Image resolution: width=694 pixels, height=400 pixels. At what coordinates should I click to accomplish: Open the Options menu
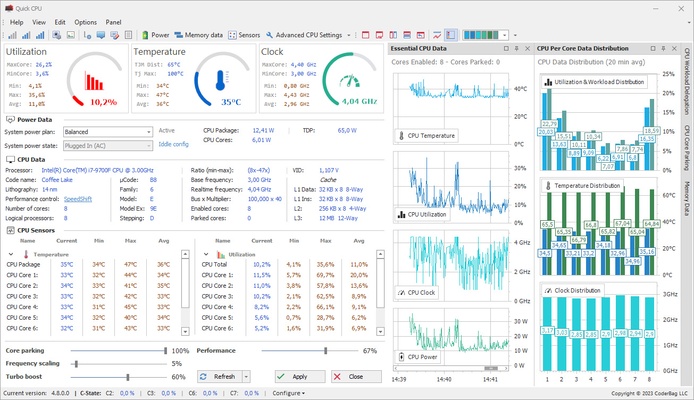click(85, 22)
